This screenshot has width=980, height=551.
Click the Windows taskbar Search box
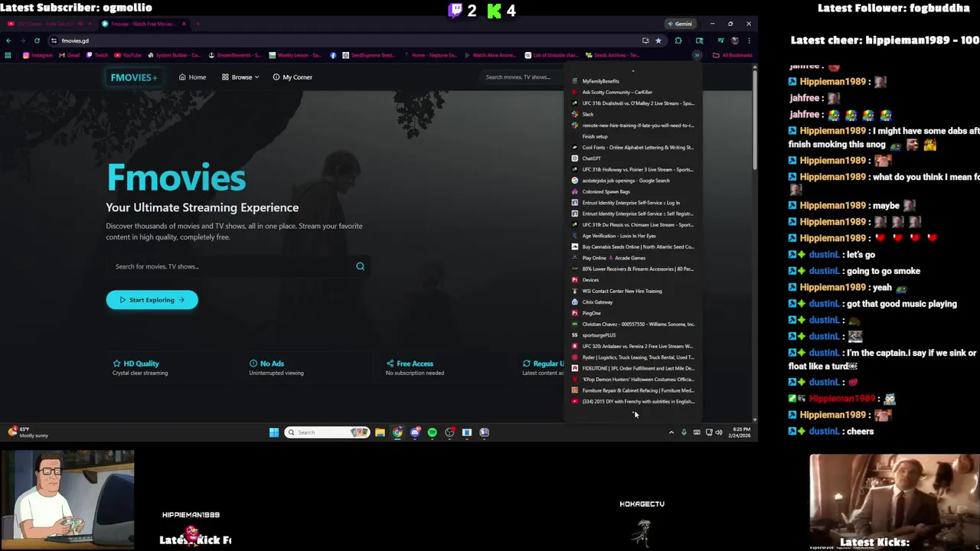point(327,432)
